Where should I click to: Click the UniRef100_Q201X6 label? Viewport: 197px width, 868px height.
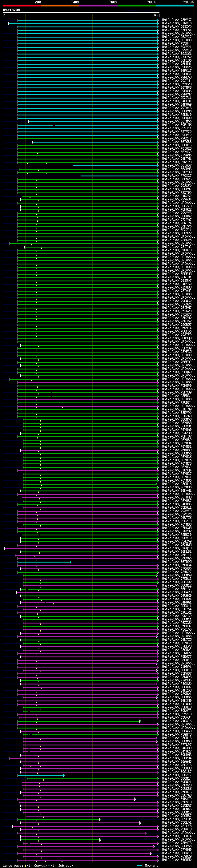(176, 514)
